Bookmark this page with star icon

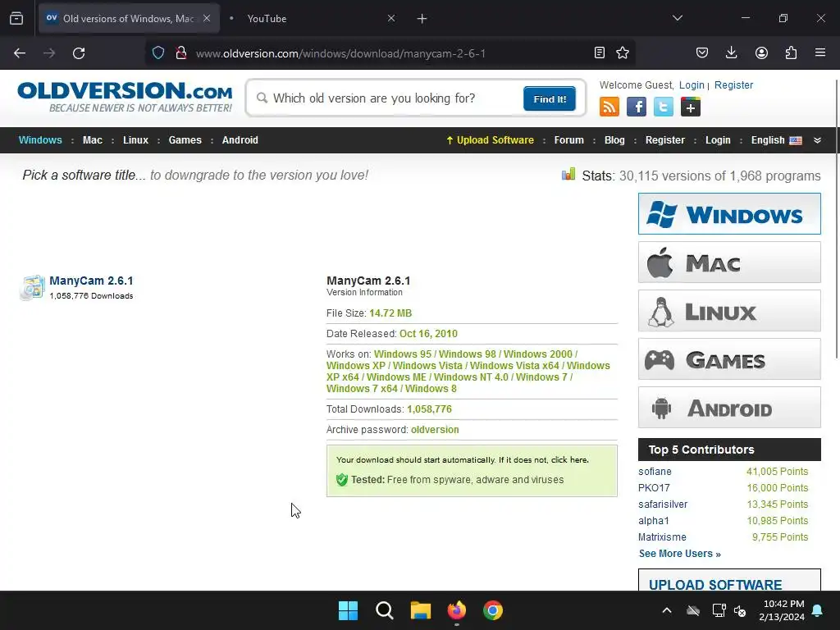[623, 52]
